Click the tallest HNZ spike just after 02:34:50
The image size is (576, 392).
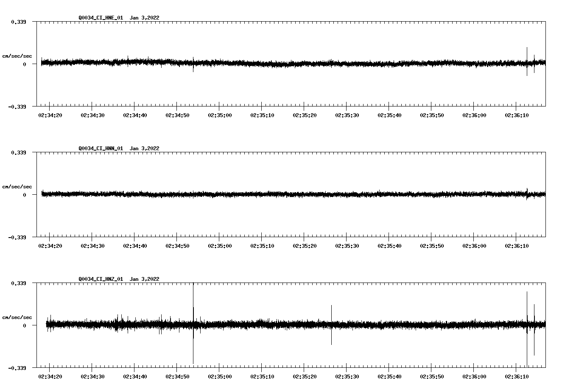click(193, 323)
